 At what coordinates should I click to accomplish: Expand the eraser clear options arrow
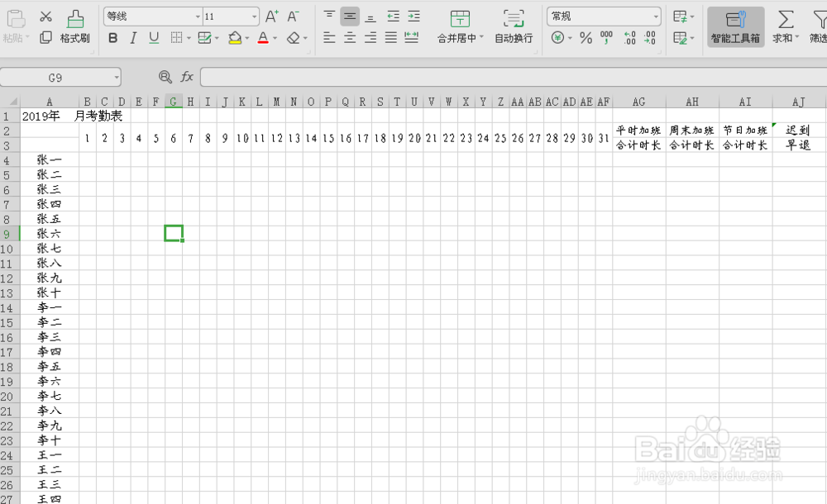(305, 38)
